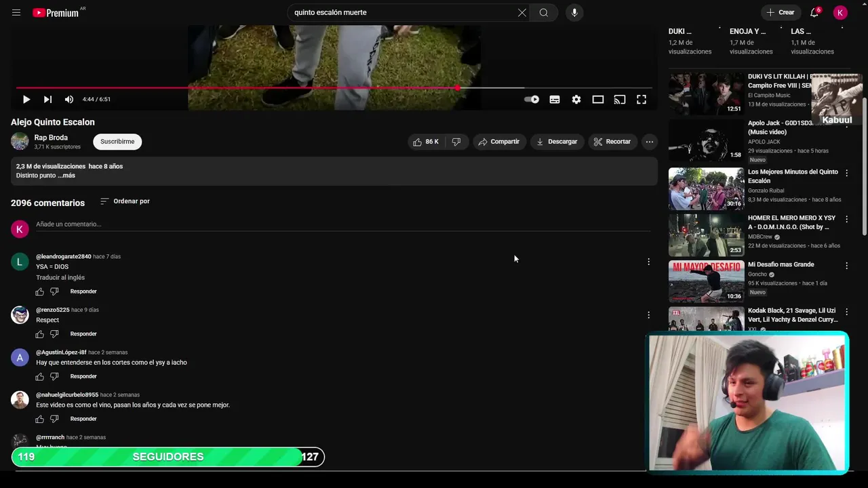
Task: Share the video via Compartir
Action: pyautogui.click(x=499, y=142)
